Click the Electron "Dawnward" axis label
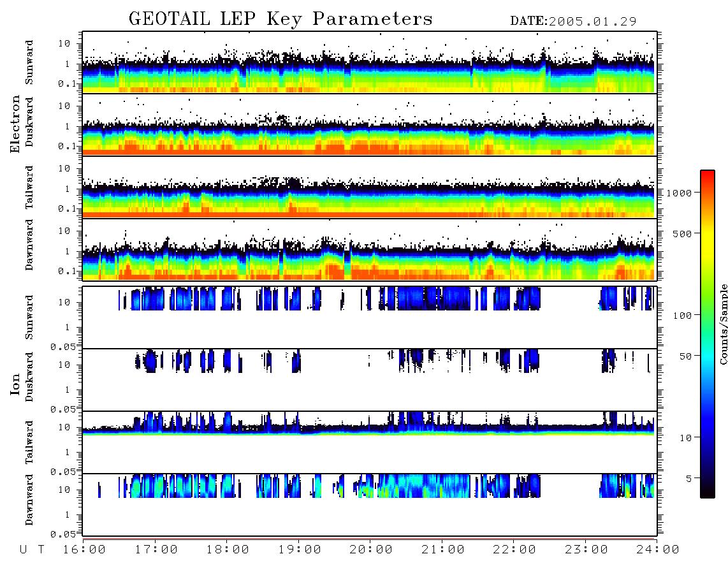The image size is (728, 561). [x=29, y=245]
